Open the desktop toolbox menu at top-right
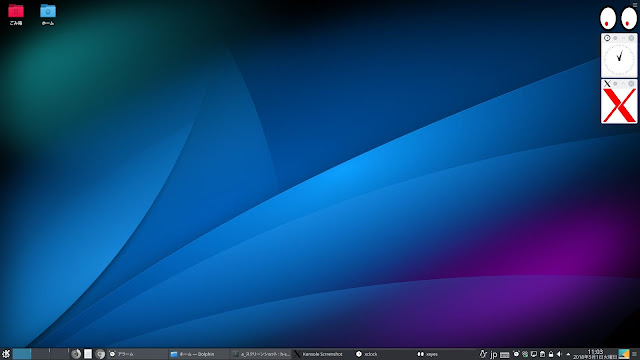The height and width of the screenshot is (360, 640). click(635, 4)
